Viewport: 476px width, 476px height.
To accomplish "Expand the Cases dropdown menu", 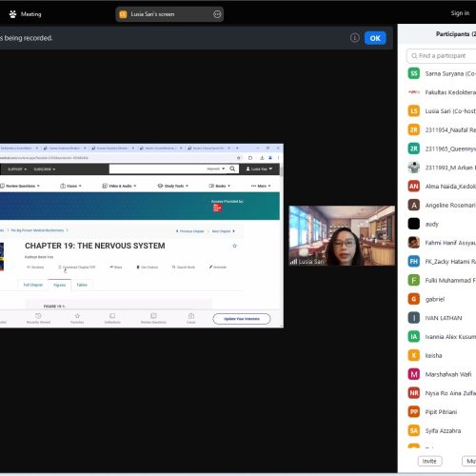I will [x=70, y=186].
